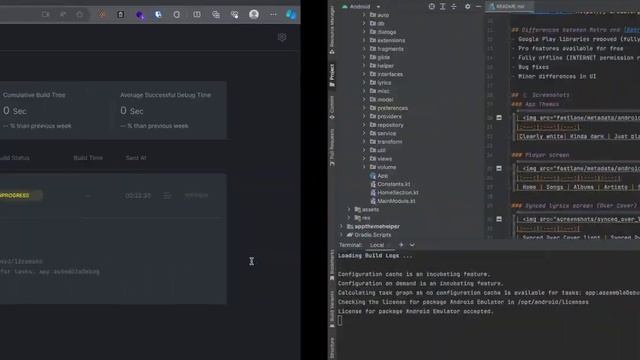The width and height of the screenshot is (640, 360).
Task: Click the orange triangle browser extension icon
Action: (102, 14)
